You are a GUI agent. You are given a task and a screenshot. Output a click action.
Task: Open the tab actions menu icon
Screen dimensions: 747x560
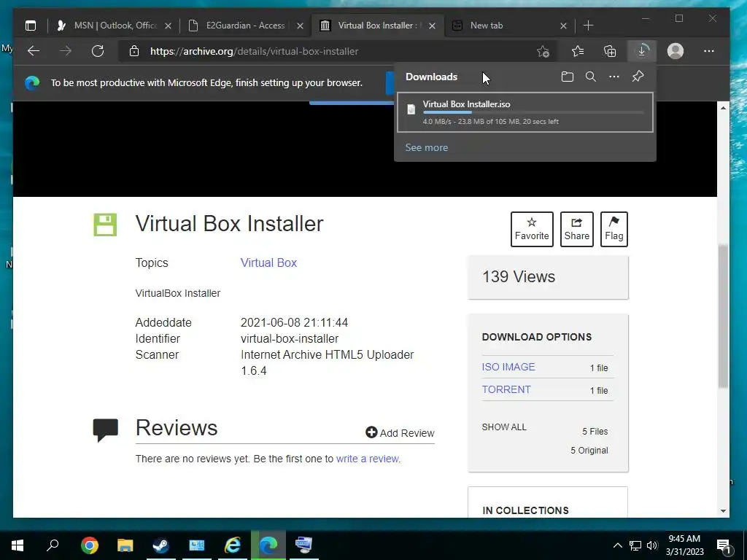point(31,26)
